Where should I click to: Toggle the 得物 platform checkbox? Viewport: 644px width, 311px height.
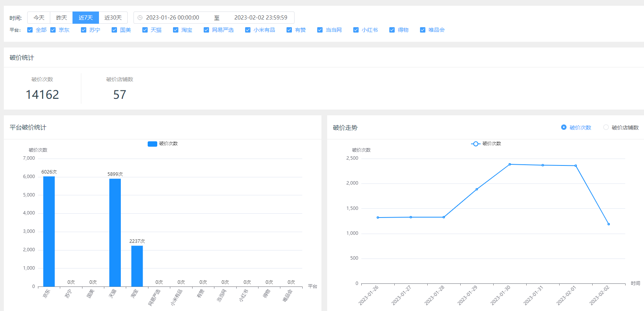(392, 30)
